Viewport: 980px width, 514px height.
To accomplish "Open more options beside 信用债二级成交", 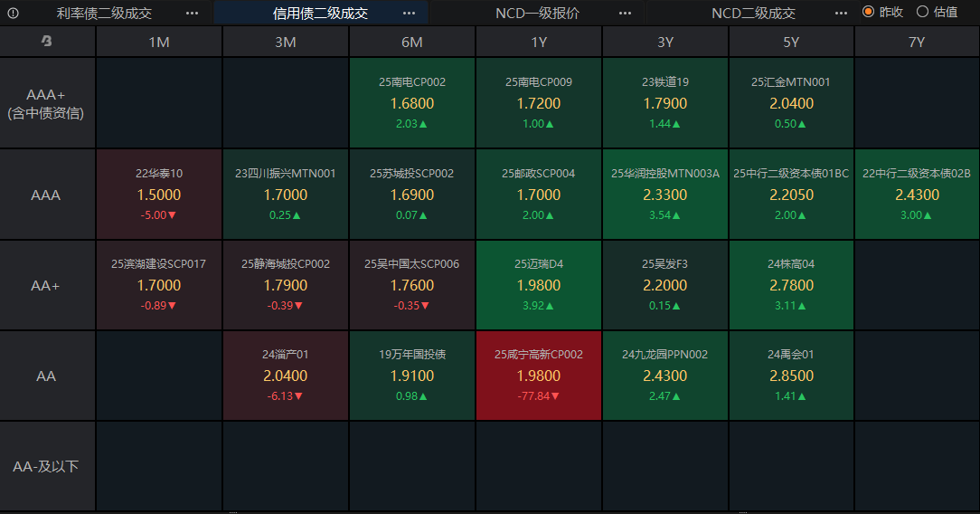I will click(x=409, y=13).
